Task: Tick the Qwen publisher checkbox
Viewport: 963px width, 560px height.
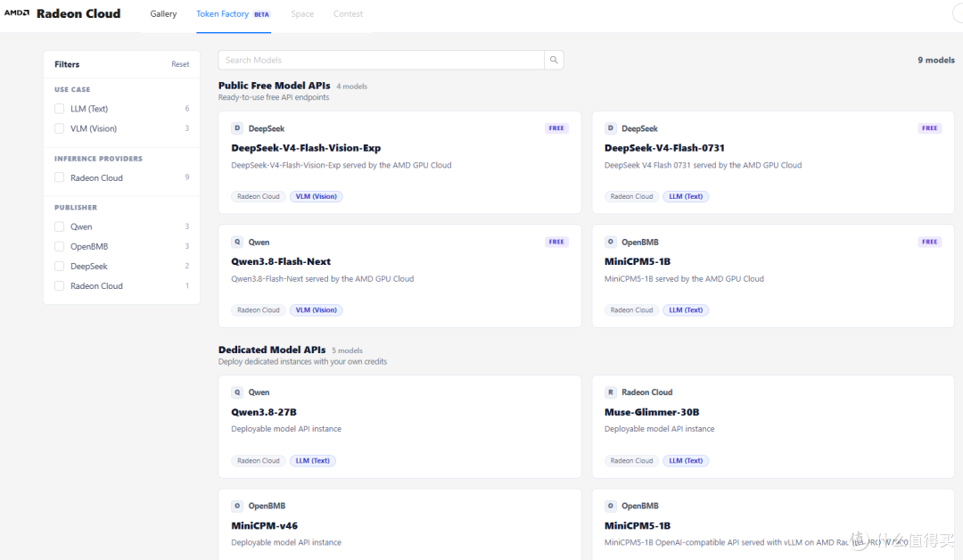Action: (60, 226)
